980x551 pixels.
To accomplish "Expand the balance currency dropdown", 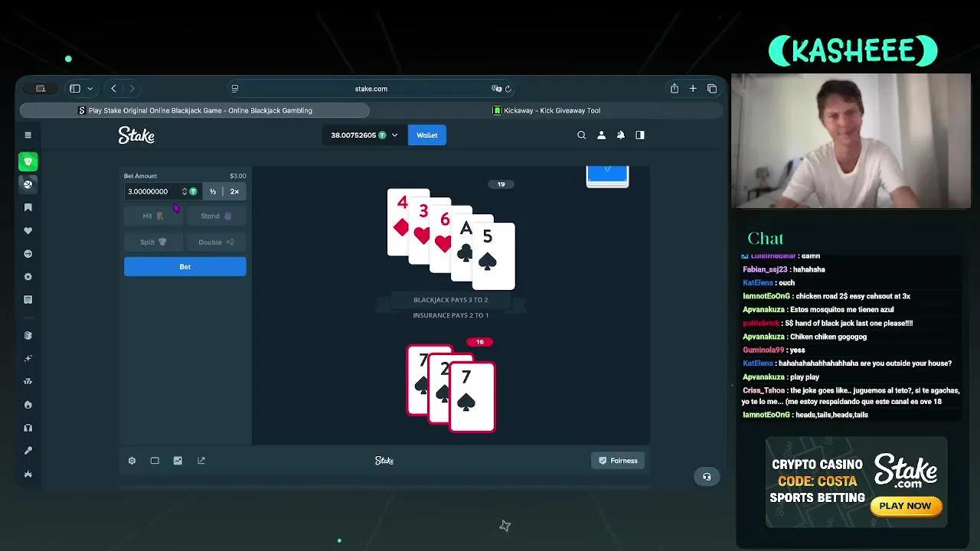I will [x=395, y=135].
